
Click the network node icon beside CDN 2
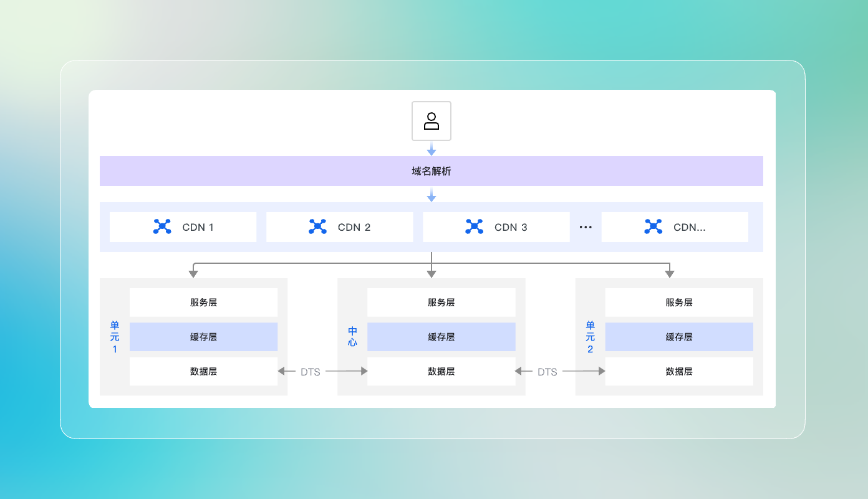tap(317, 227)
